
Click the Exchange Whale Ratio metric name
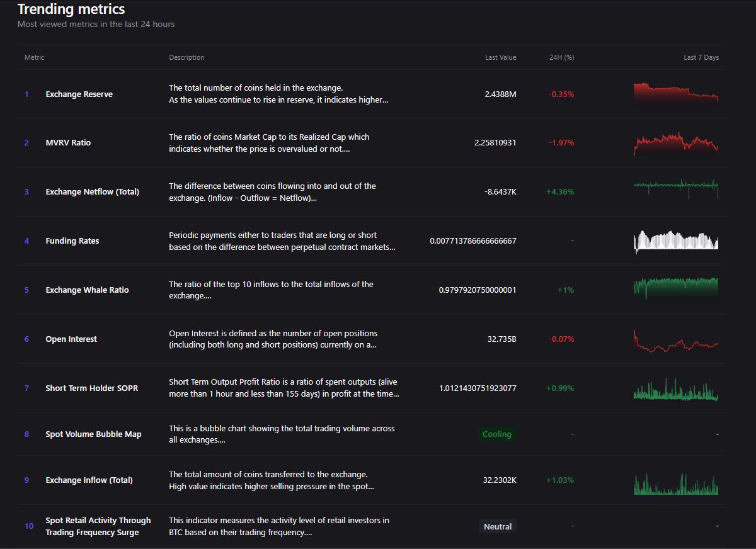(87, 290)
